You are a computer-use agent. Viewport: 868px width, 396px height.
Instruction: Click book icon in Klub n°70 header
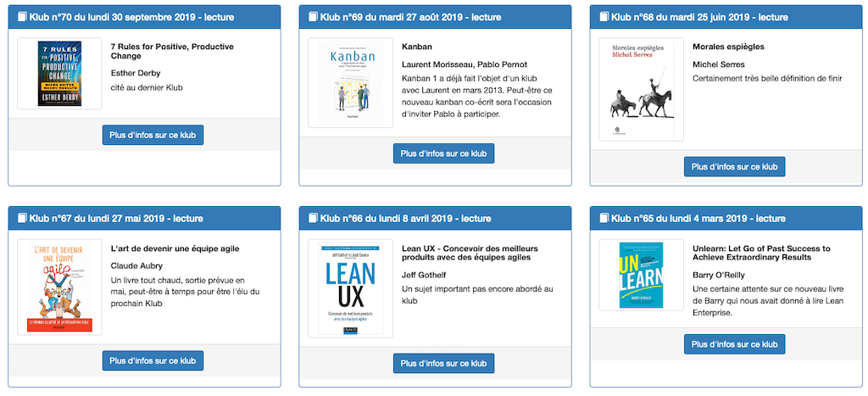pos(21,17)
